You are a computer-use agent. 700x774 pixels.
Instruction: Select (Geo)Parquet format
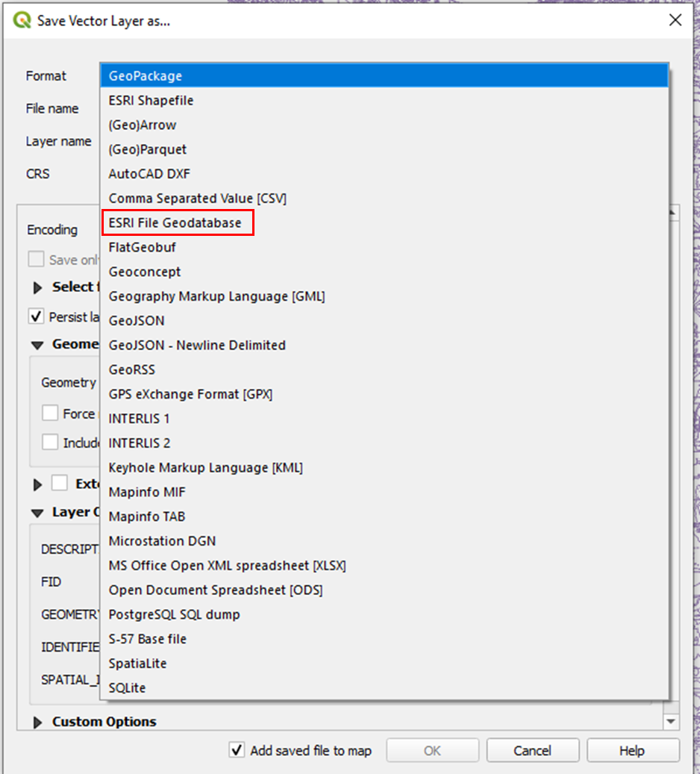pyautogui.click(x=384, y=149)
